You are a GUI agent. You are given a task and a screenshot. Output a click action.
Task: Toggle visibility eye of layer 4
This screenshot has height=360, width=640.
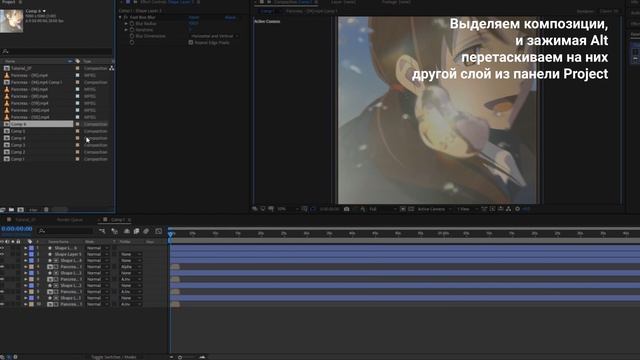[x=2, y=267]
